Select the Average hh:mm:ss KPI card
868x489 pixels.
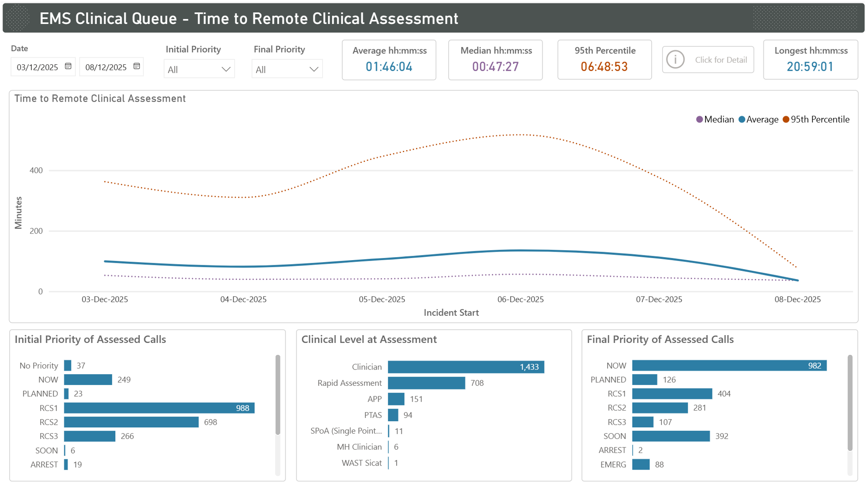tap(389, 60)
